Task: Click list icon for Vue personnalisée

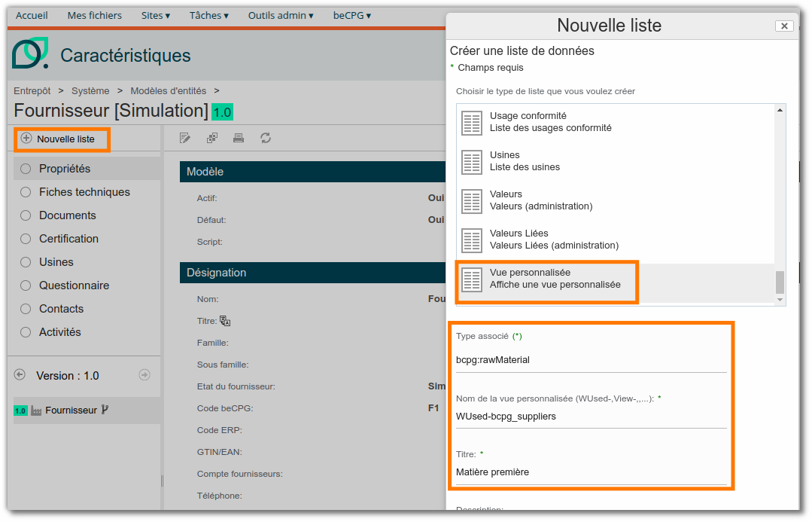Action: (472, 279)
